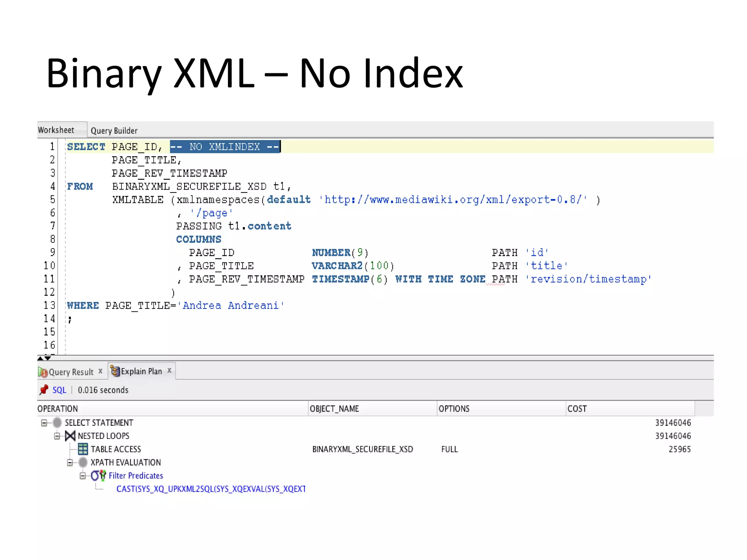Click the COST column header

click(631, 409)
